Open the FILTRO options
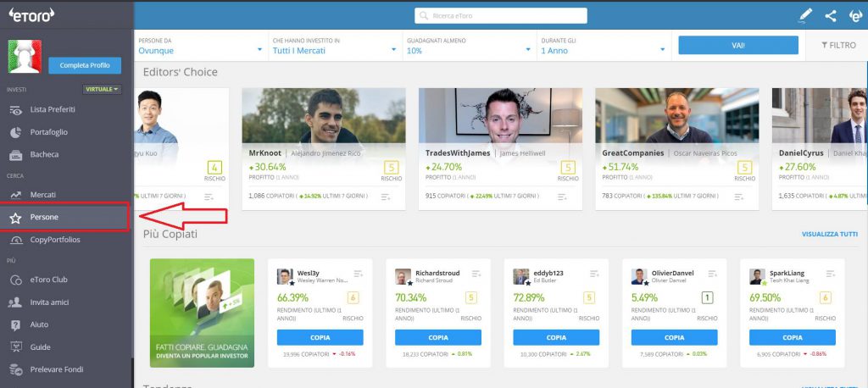The height and width of the screenshot is (388, 868). [x=838, y=46]
